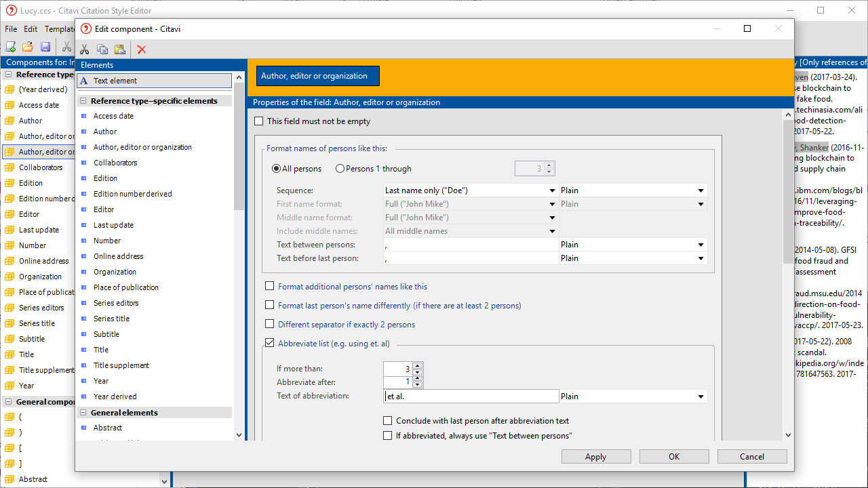Click the icon beside Last update in background list
Screen dimensions: 868x488
click(9, 230)
